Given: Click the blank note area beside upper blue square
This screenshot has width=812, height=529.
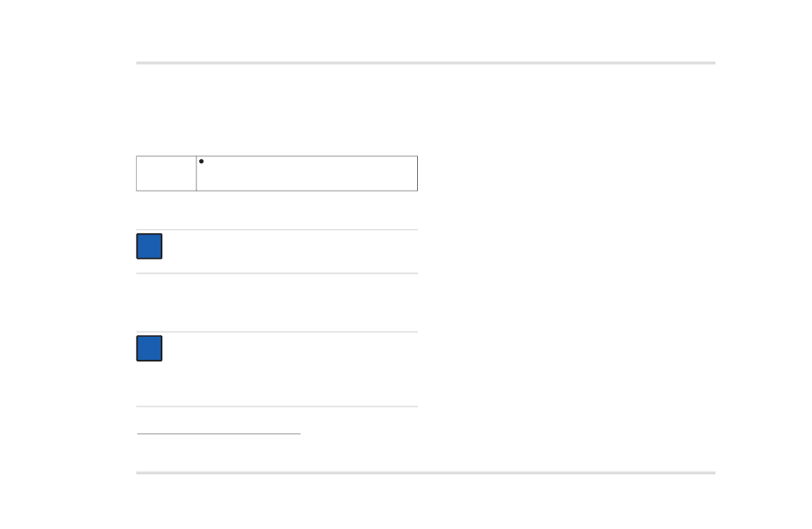Looking at the screenshot, I should 290,251.
